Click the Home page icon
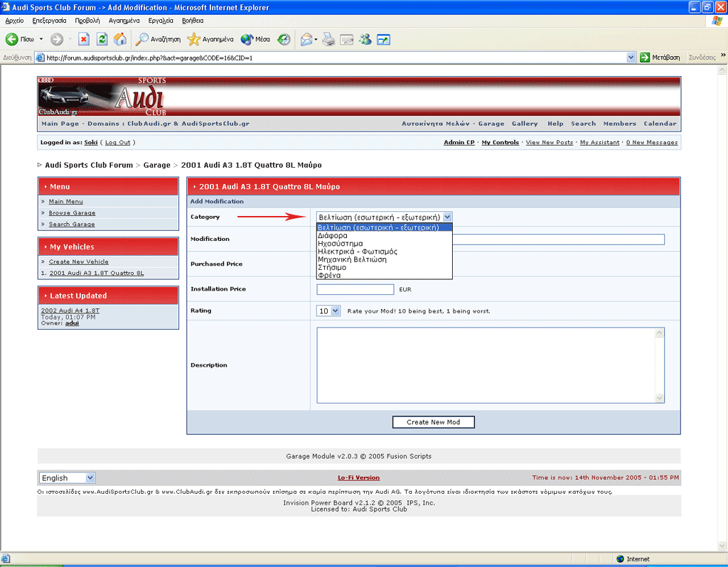The image size is (728, 567). tap(120, 39)
